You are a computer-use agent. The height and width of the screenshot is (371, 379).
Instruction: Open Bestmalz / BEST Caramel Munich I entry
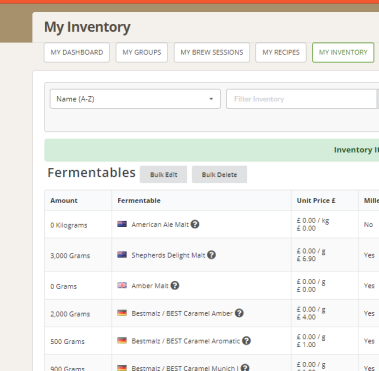click(x=185, y=368)
